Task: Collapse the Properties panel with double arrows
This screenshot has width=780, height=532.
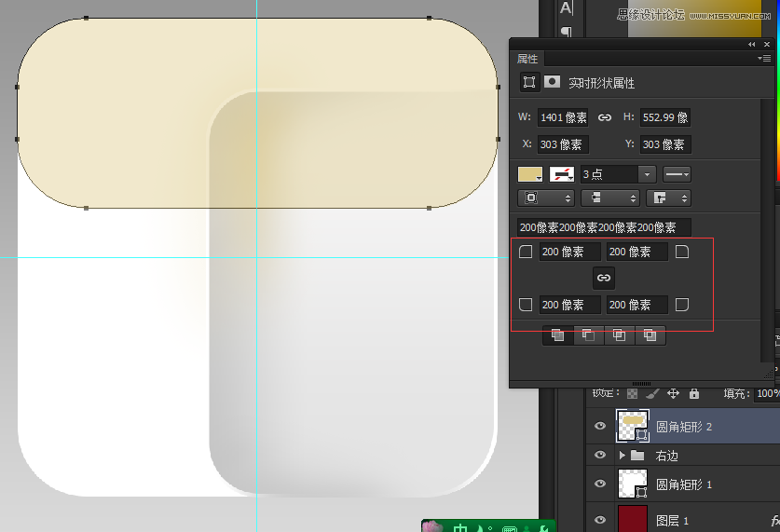Action: (752, 44)
